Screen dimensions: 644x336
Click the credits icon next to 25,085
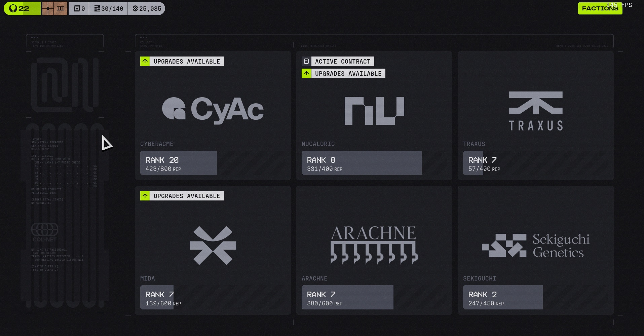135,8
